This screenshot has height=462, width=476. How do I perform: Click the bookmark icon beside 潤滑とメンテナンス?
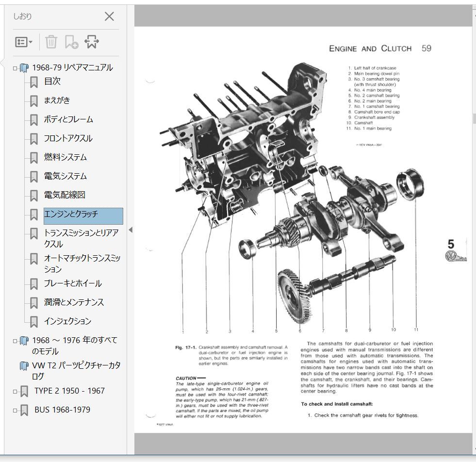point(33,303)
